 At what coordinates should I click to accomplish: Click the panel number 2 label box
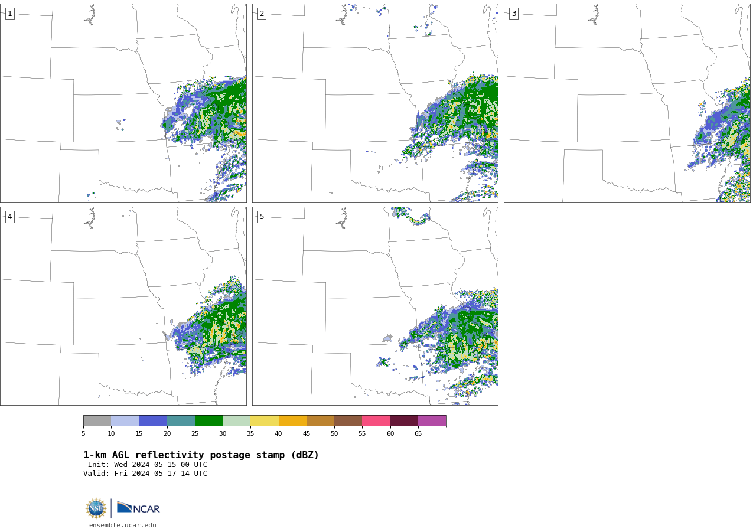262,14
